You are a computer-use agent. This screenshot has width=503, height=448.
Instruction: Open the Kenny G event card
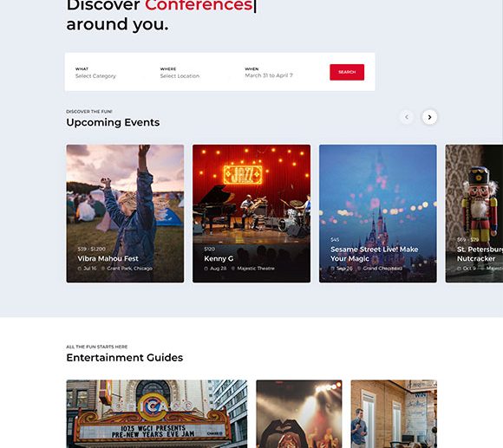pos(251,213)
